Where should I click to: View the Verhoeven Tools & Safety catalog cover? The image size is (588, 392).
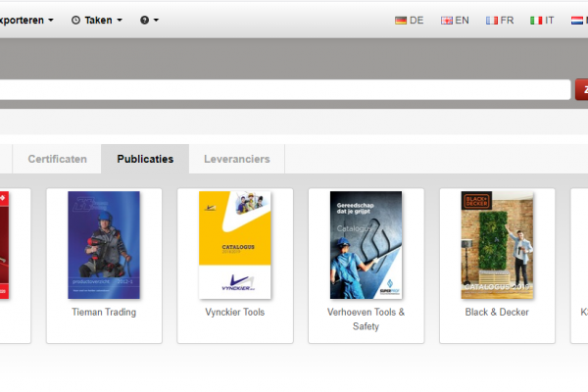(x=366, y=244)
